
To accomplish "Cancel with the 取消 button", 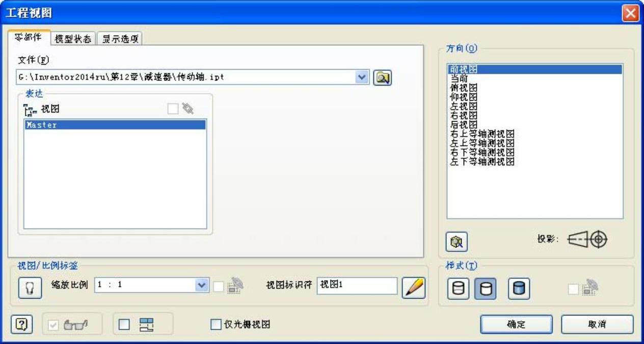I will click(597, 324).
